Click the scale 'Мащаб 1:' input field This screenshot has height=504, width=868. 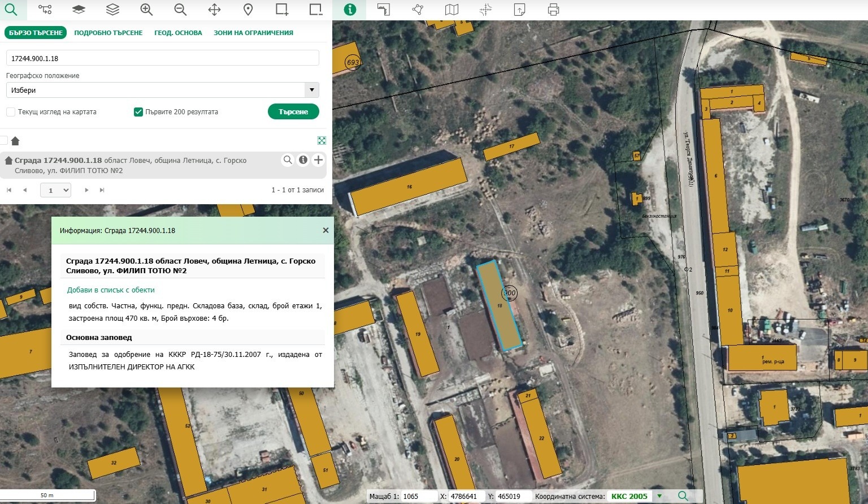[419, 497]
